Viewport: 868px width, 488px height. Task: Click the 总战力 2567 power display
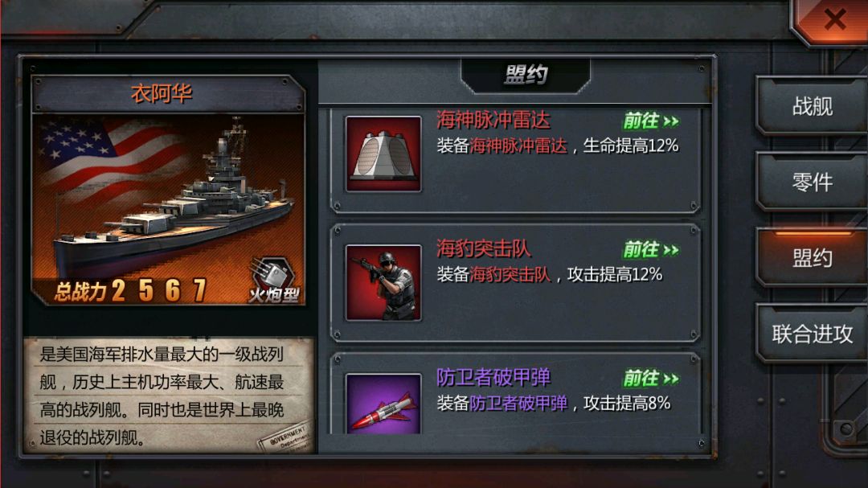tap(131, 290)
